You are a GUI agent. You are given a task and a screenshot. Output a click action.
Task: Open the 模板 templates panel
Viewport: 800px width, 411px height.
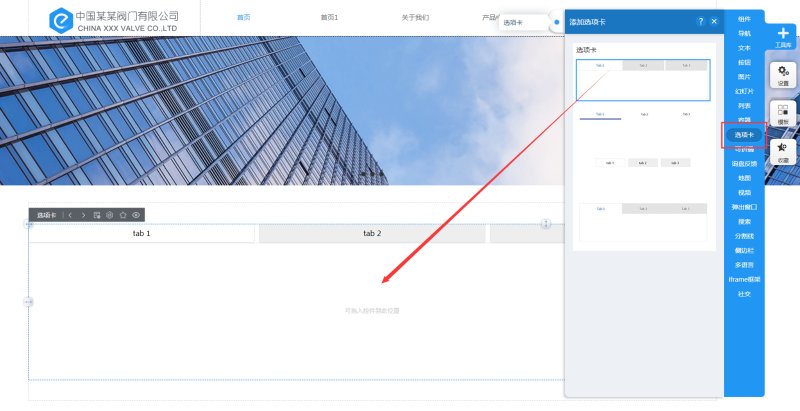[783, 114]
